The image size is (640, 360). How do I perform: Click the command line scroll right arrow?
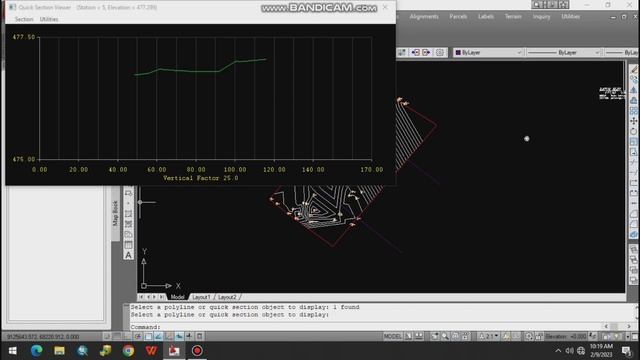click(629, 327)
